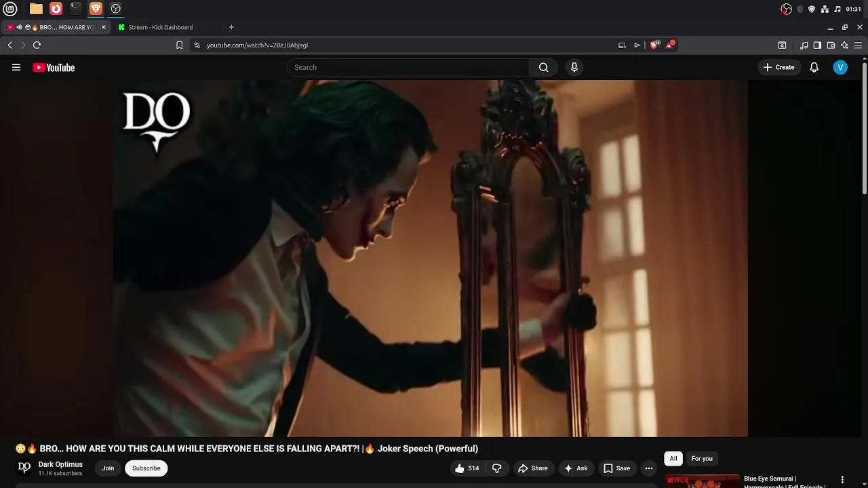Open the Blue Eye Samurai recommended video

pyautogui.click(x=784, y=482)
